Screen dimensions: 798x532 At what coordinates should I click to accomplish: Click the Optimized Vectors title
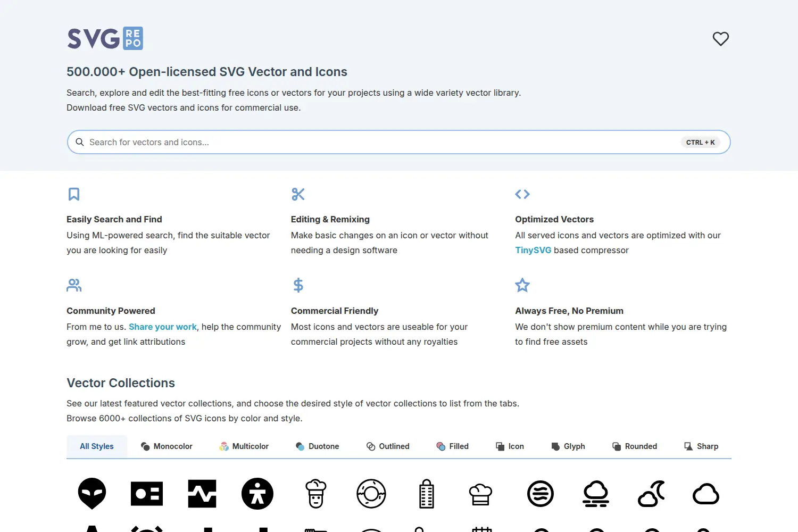554,219
